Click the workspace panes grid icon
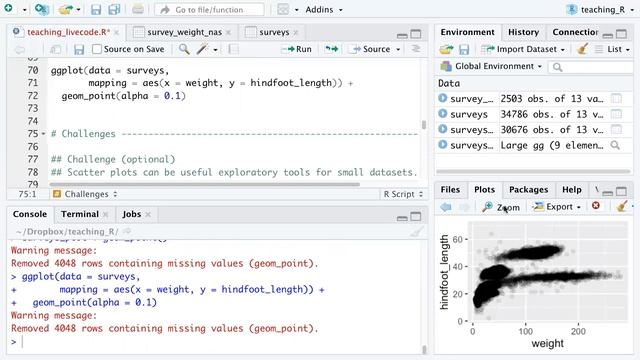 pos(283,9)
